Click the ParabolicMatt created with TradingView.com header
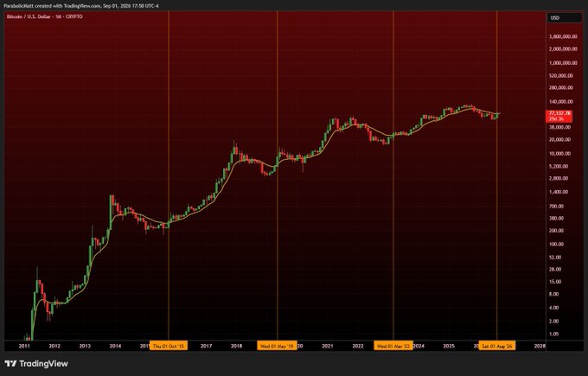Viewport: 588px width, 376px height. (x=81, y=6)
